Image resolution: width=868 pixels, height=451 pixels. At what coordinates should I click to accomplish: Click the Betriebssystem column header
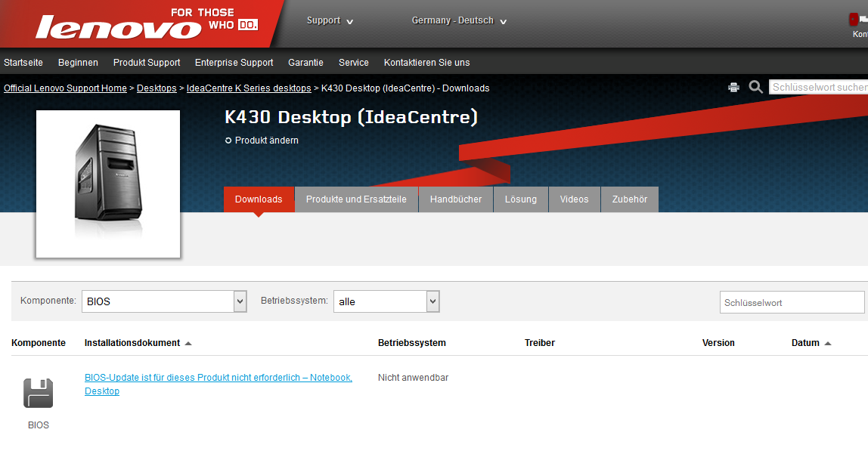412,343
